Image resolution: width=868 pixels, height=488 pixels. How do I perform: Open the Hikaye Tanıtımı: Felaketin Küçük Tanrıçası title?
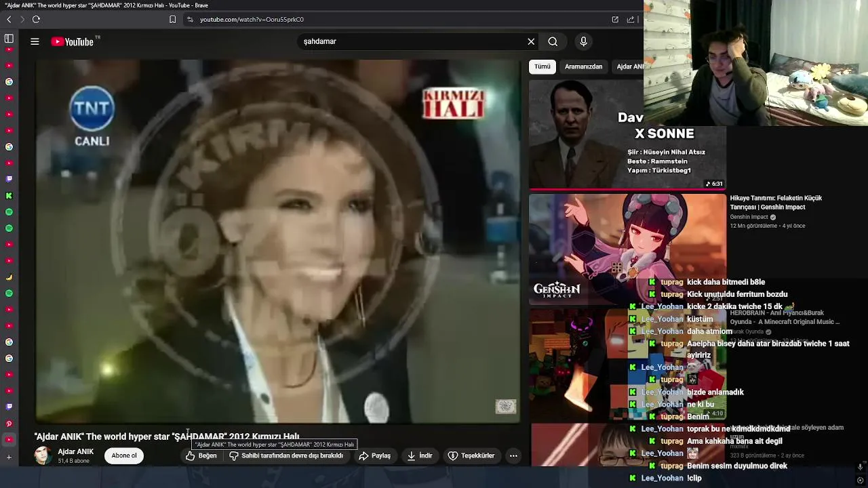coord(776,202)
